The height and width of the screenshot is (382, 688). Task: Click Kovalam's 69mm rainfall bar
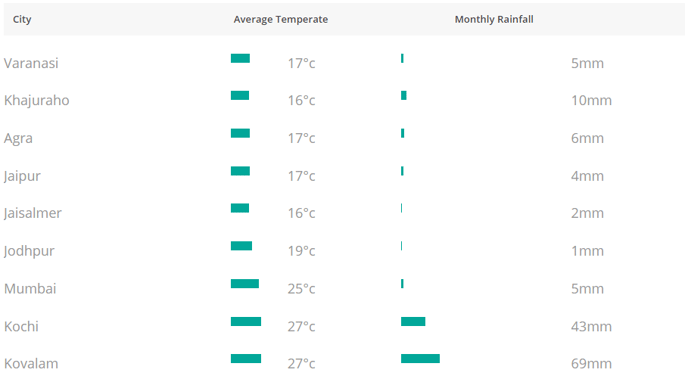pyautogui.click(x=420, y=359)
